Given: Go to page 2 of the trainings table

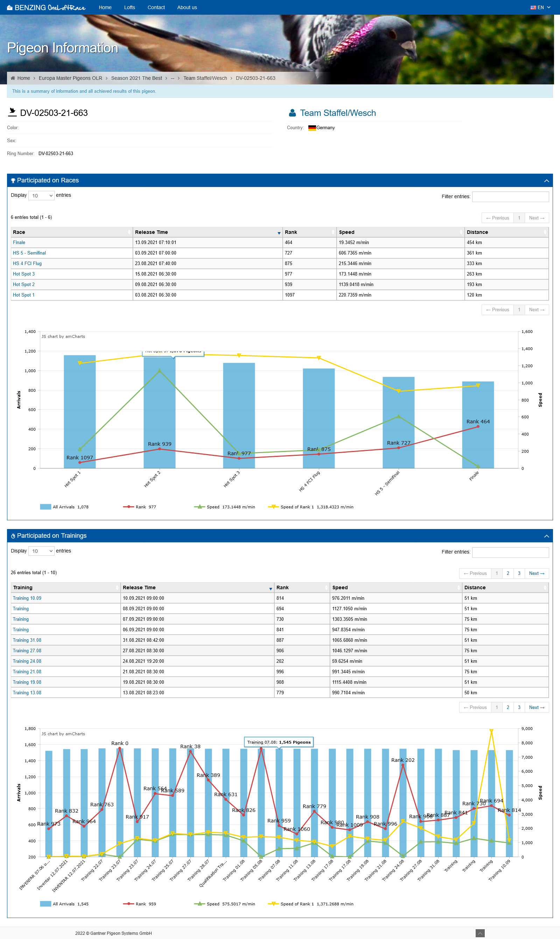Looking at the screenshot, I should (507, 573).
